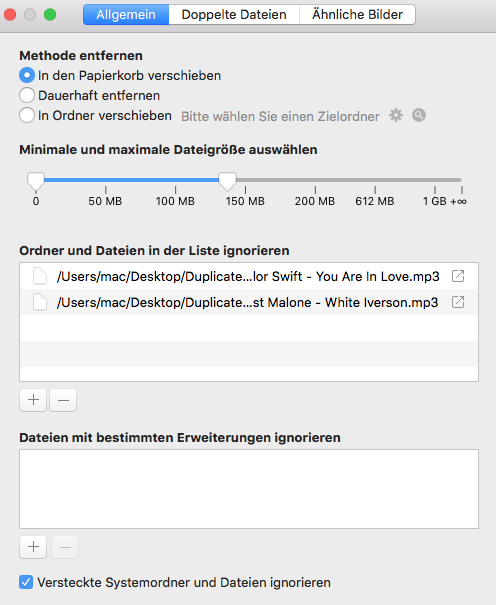This screenshot has height=605, width=496.
Task: Click the gear icon next to Zielordner
Action: coord(396,115)
